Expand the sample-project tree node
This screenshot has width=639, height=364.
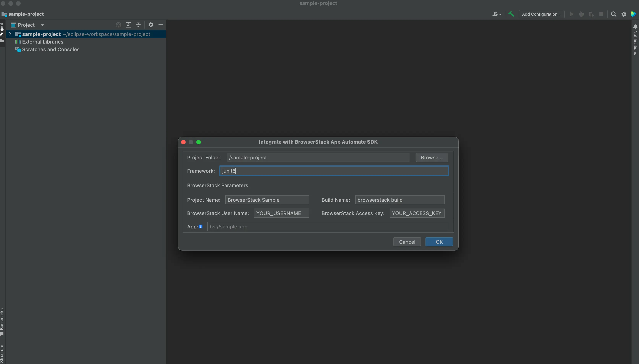pos(10,34)
